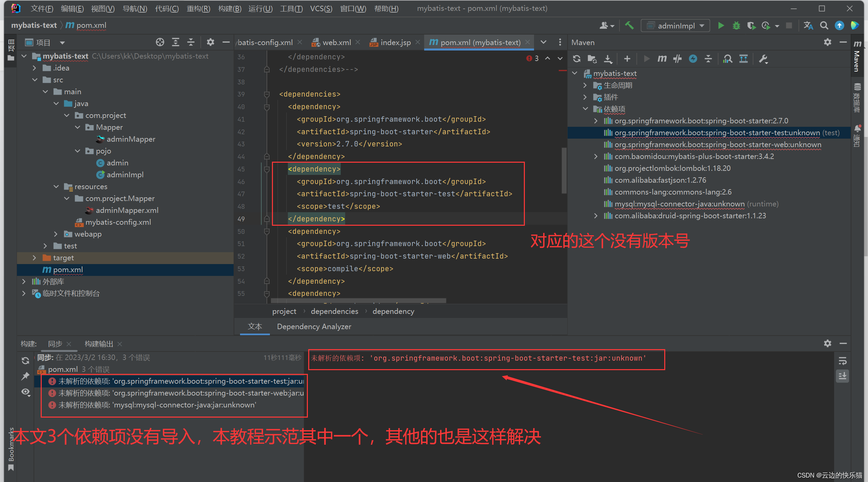
Task: Click the Maven toggle offline mode icon
Action: point(677,59)
